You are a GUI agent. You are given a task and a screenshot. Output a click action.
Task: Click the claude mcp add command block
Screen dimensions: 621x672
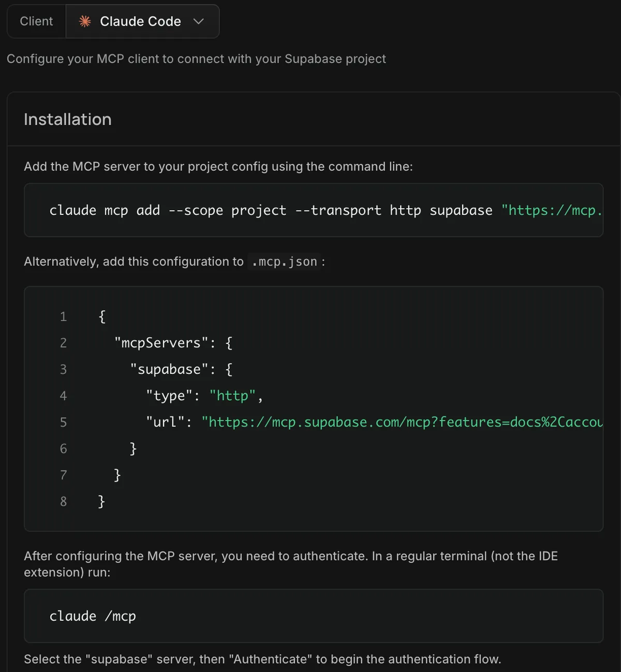click(314, 210)
